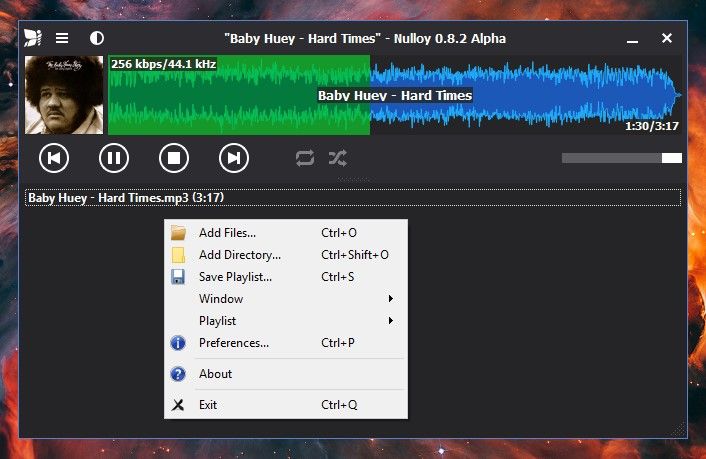Screen dimensions: 706x459
Task: Skip to the next track
Action: (234, 157)
